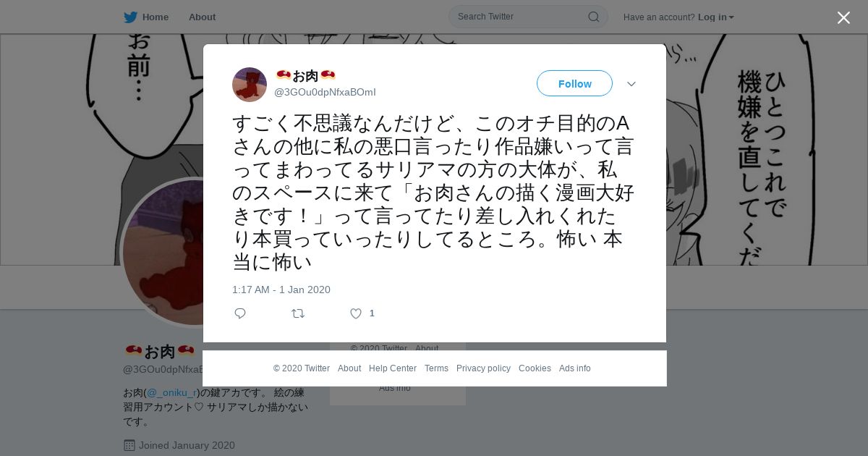
Task: Close the tweet overlay with X icon
Action: pos(843,17)
